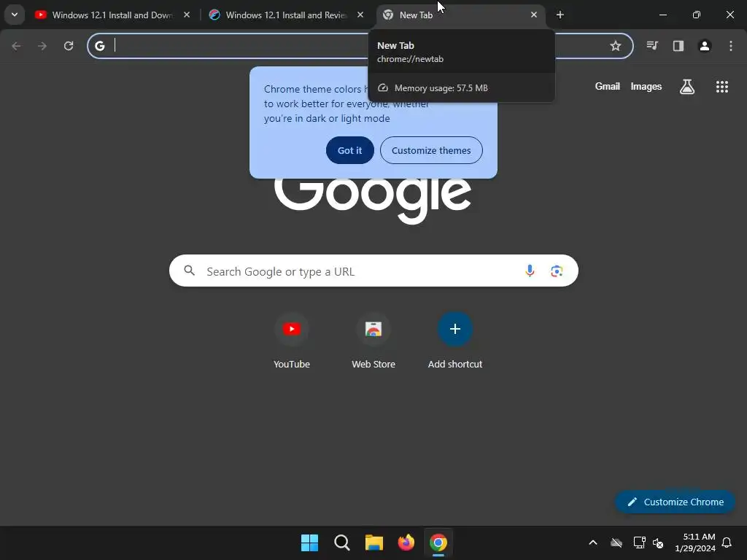747x560 pixels.
Task: Start voice search with microphone icon
Action: coord(530,271)
